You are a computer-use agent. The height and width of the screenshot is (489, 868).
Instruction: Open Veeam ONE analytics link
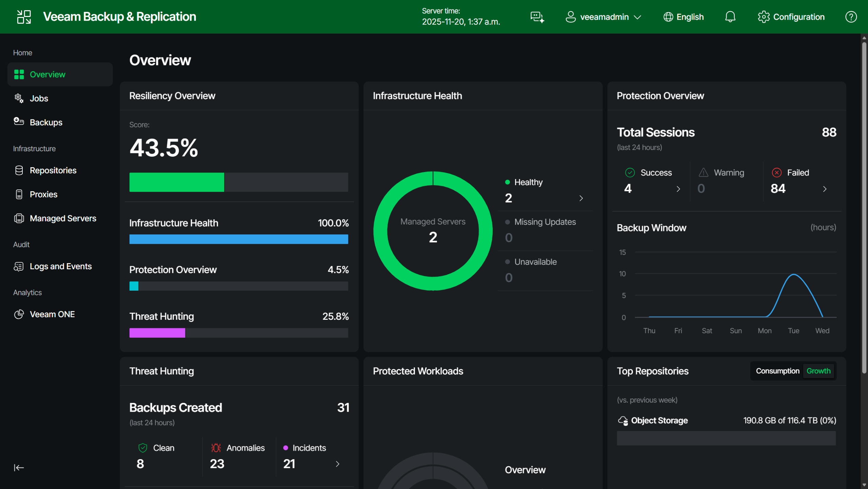(x=52, y=314)
